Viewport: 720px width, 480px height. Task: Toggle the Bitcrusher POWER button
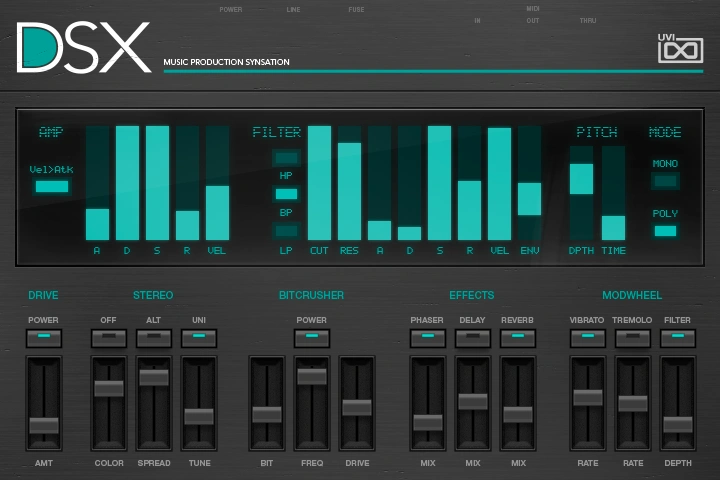tap(312, 339)
